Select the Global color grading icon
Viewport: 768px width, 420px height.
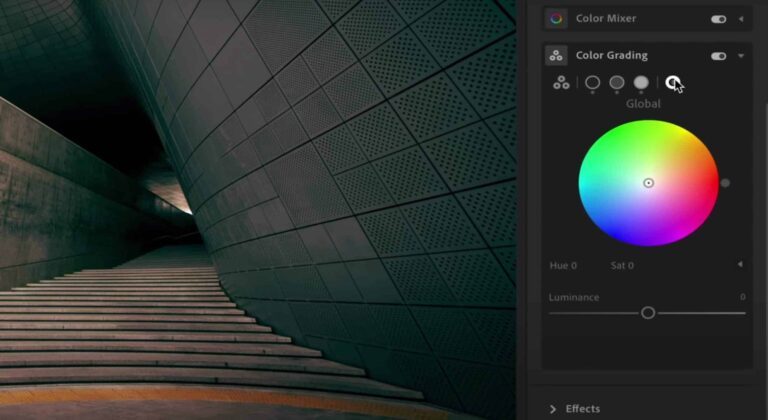673,83
